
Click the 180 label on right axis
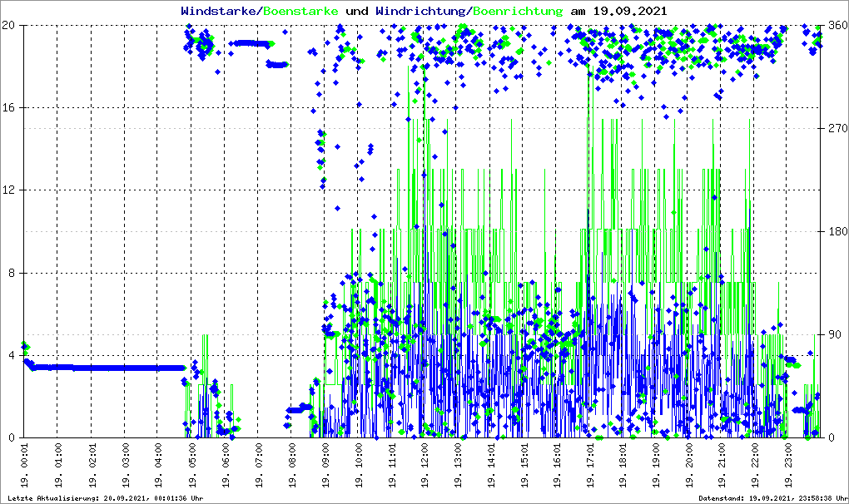pyautogui.click(x=837, y=231)
